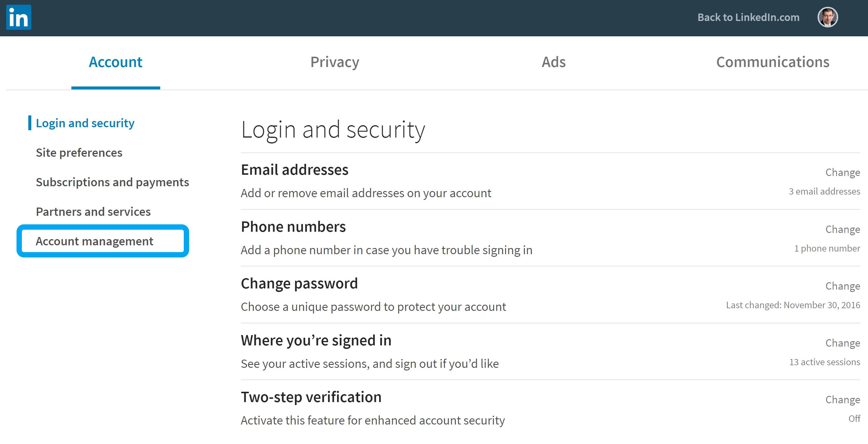Expand the Email addresses setting row
Image resolution: width=868 pixels, height=444 pixels.
550,181
